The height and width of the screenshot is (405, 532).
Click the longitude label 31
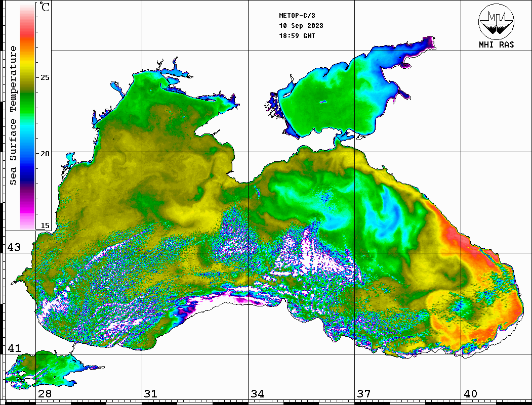point(151,394)
